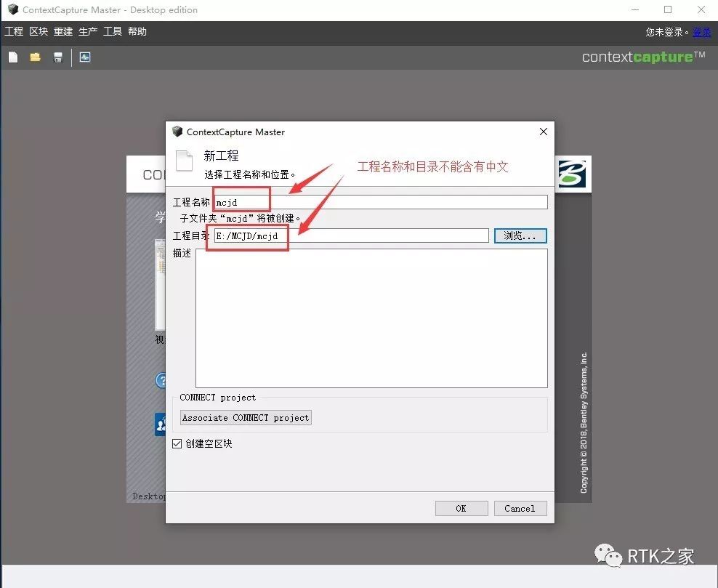This screenshot has width=718, height=588.
Task: Click the 登录 sign-in link
Action: [701, 32]
